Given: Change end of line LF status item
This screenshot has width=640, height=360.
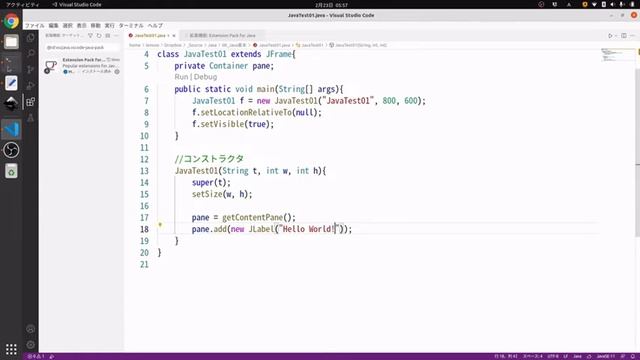Looking at the screenshot, I should tap(566, 356).
